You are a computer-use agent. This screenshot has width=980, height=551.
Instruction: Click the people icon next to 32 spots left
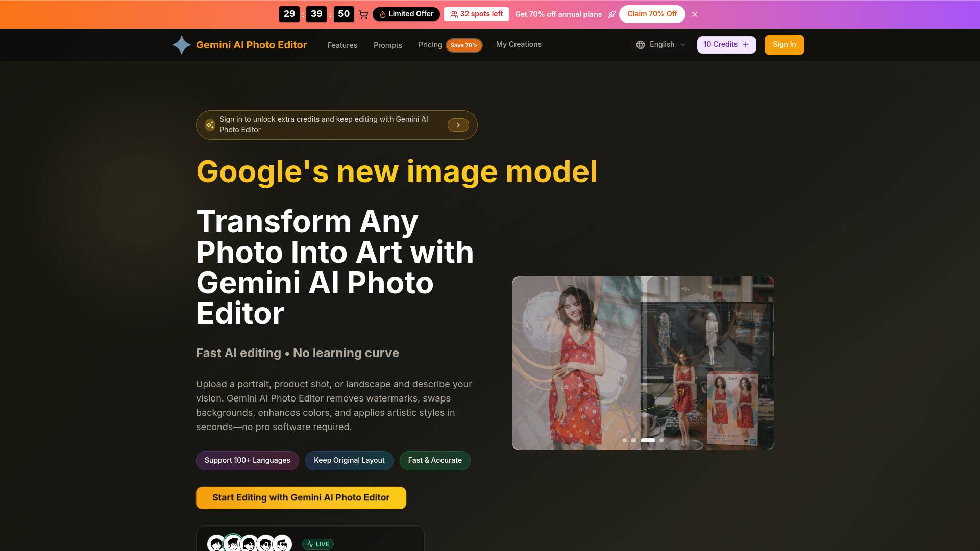(454, 14)
